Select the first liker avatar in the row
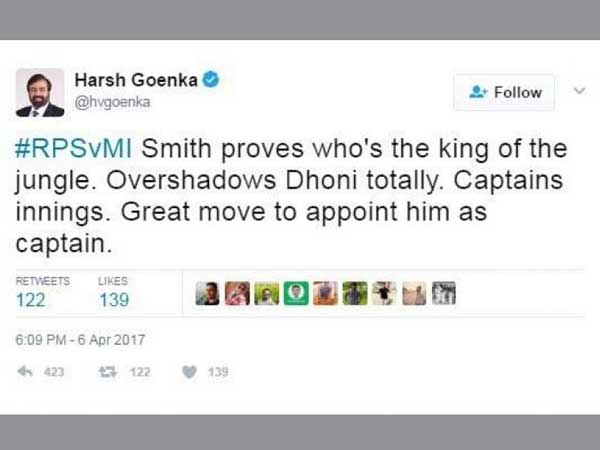 click(x=207, y=293)
